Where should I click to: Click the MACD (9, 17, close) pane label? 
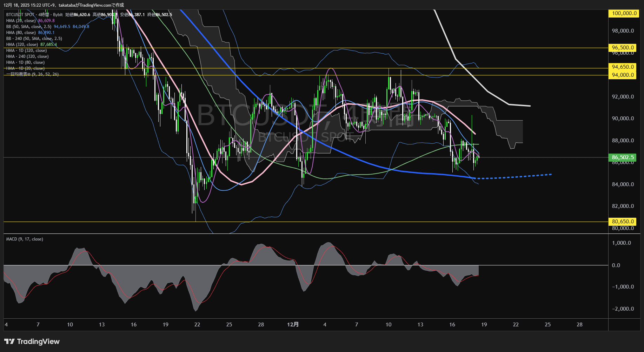[x=25, y=239]
